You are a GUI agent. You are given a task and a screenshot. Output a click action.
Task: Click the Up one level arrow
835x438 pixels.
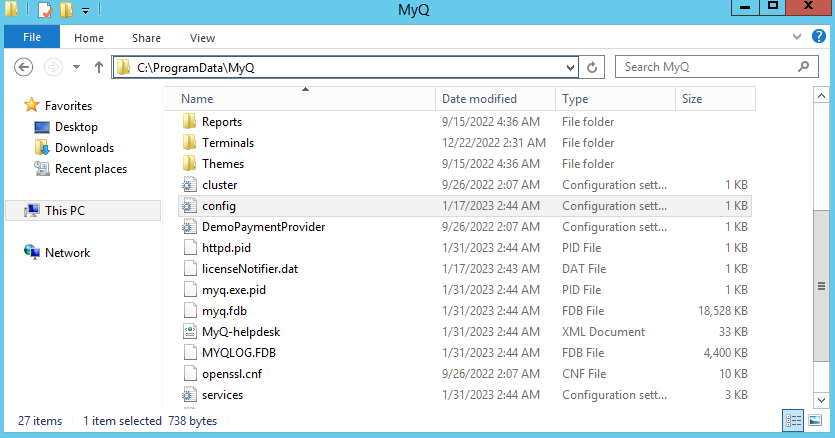(98, 67)
